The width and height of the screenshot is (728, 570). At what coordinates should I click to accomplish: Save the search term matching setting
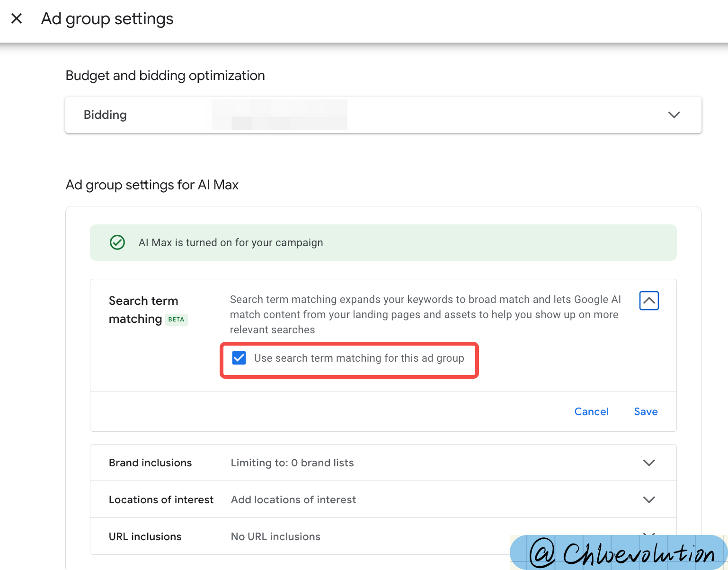[646, 411]
